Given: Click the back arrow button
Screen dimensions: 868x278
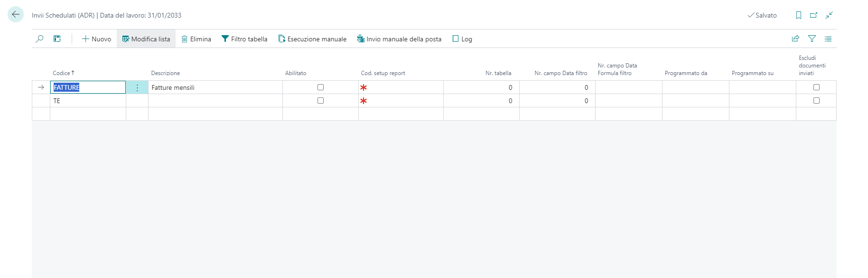Looking at the screenshot, I should point(16,15).
